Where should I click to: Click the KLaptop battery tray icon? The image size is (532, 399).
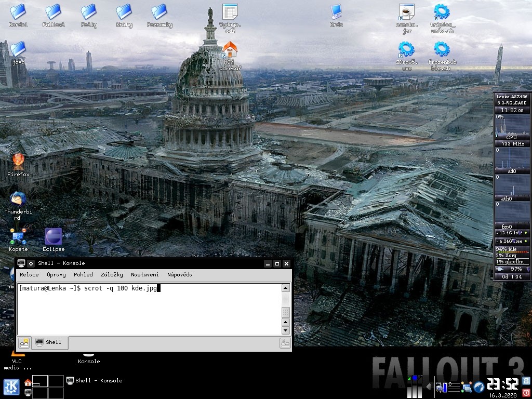tap(445, 388)
